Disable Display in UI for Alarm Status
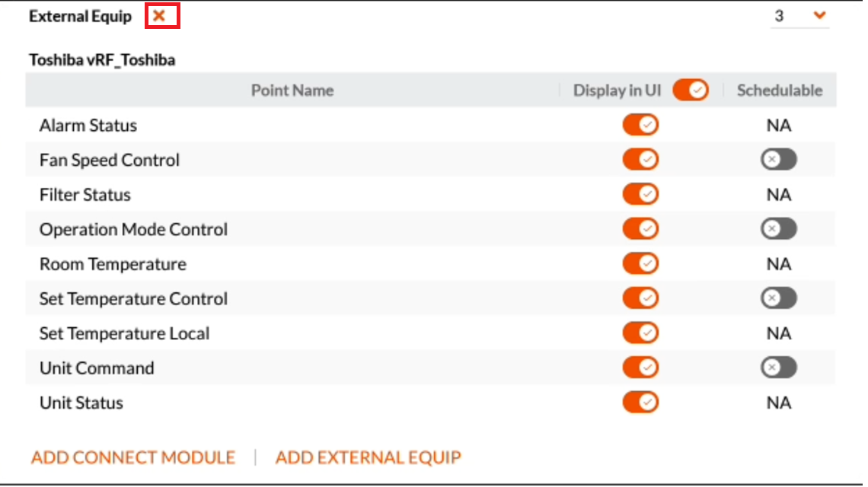This screenshot has width=868, height=487. coord(640,125)
